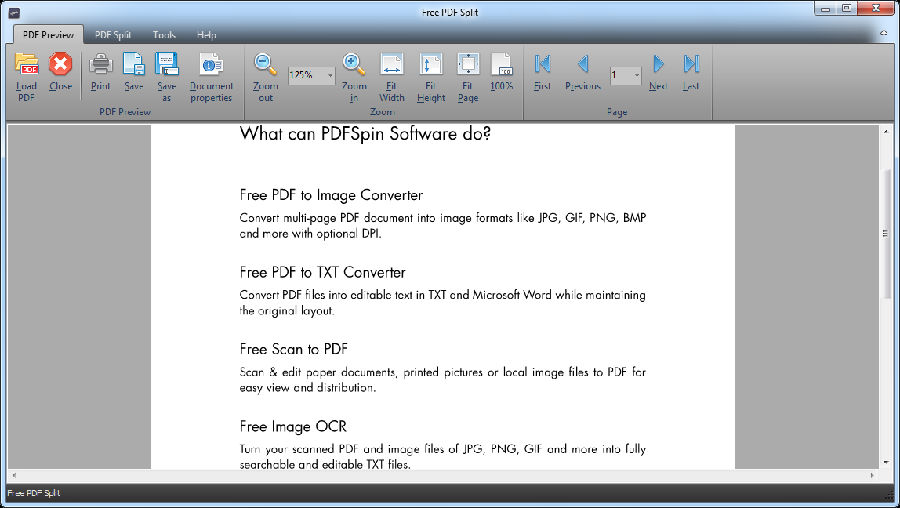Print the document using Print icon
Screen dimensions: 900x508
(101, 65)
